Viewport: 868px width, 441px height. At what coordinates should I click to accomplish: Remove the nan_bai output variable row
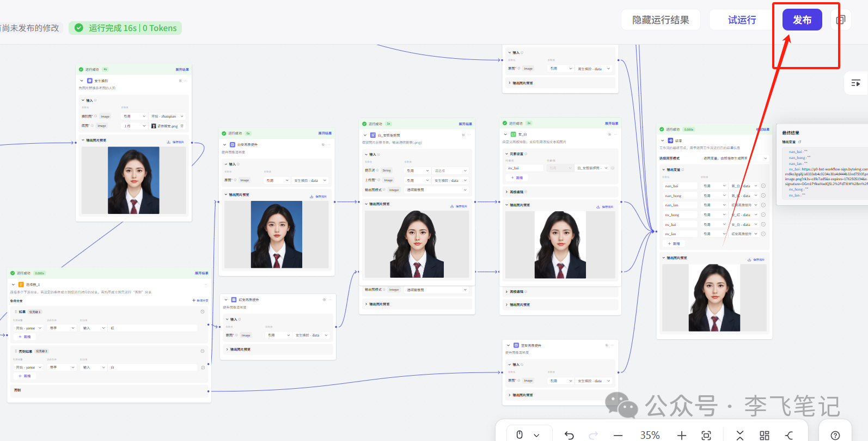pyautogui.click(x=763, y=186)
